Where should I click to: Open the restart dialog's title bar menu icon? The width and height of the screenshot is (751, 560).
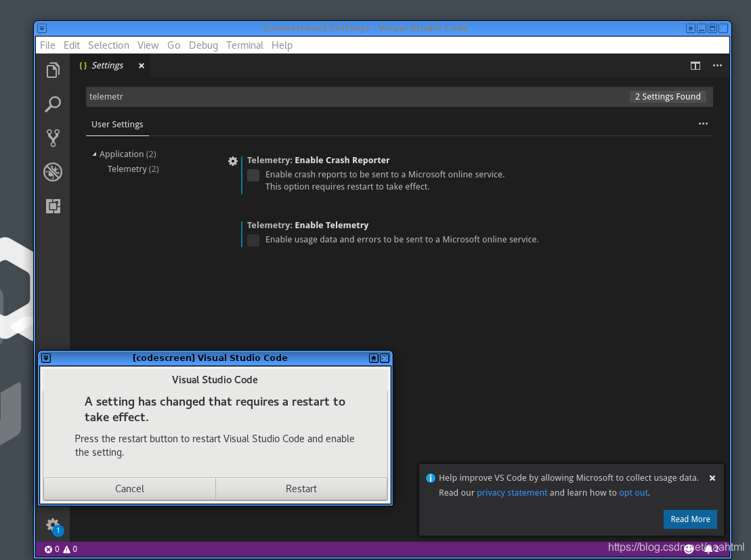point(46,358)
